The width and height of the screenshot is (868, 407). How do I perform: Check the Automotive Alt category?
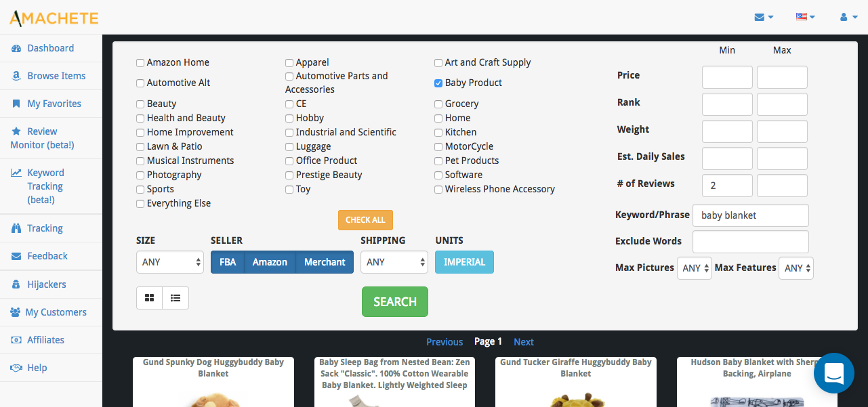point(140,83)
